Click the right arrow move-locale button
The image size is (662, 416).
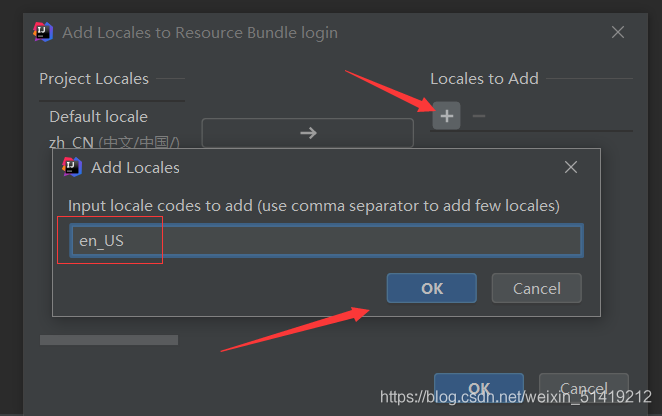pyautogui.click(x=308, y=133)
